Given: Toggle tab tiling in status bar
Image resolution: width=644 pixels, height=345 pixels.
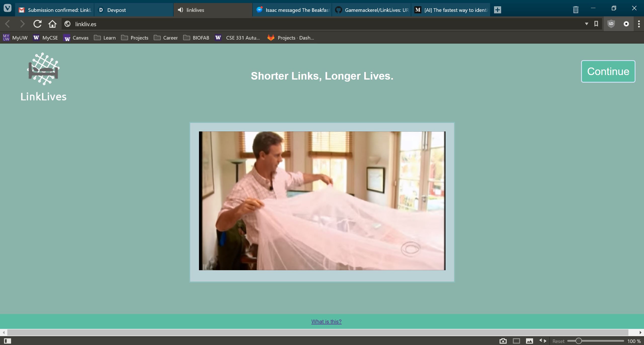Looking at the screenshot, I should coord(516,341).
